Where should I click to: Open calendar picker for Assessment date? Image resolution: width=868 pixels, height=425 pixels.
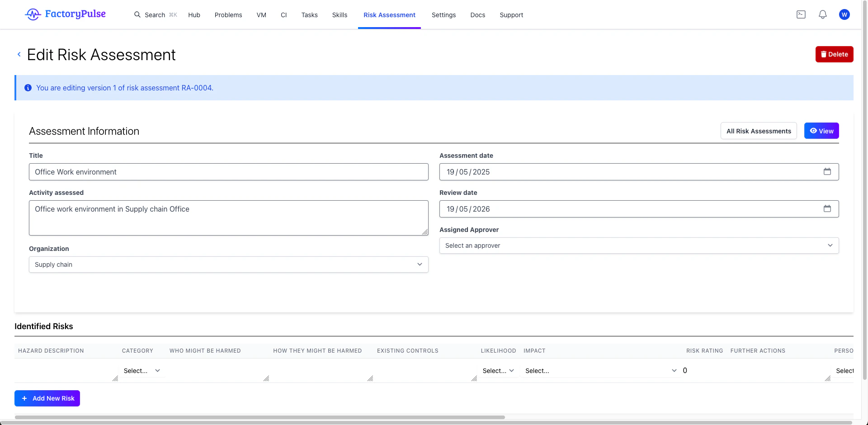tap(827, 171)
